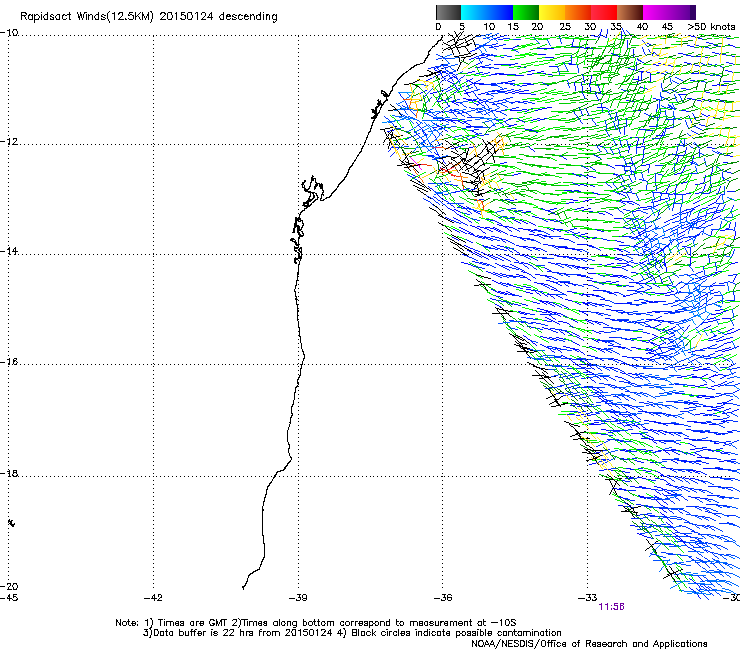740x650 pixels.
Task: Click the jagged bay coastline near -39, -13
Action: point(312,191)
